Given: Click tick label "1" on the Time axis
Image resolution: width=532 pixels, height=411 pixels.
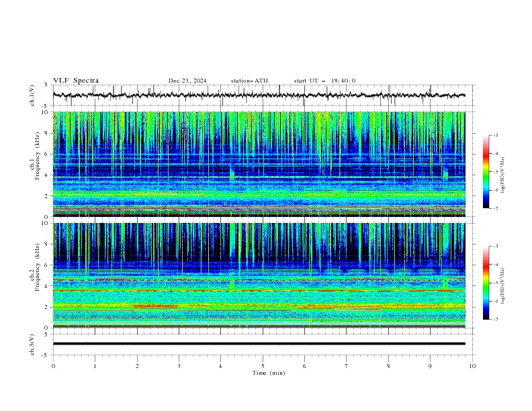Looking at the screenshot, I should click(x=95, y=366).
